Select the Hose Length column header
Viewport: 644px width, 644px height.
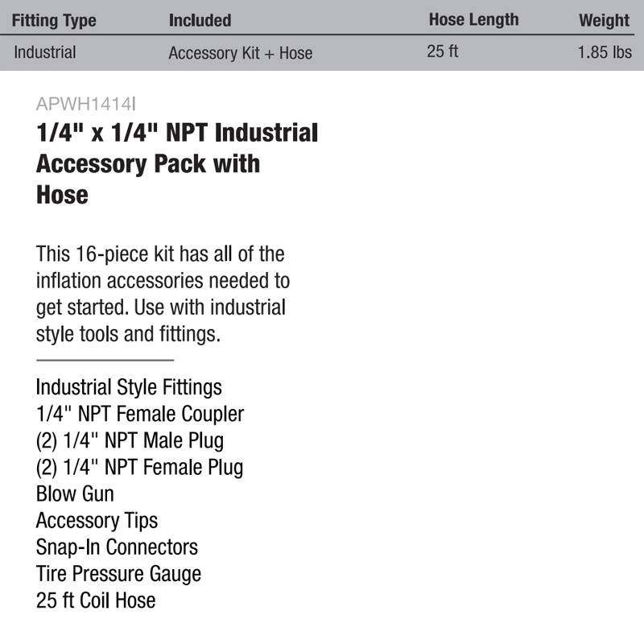tap(474, 19)
